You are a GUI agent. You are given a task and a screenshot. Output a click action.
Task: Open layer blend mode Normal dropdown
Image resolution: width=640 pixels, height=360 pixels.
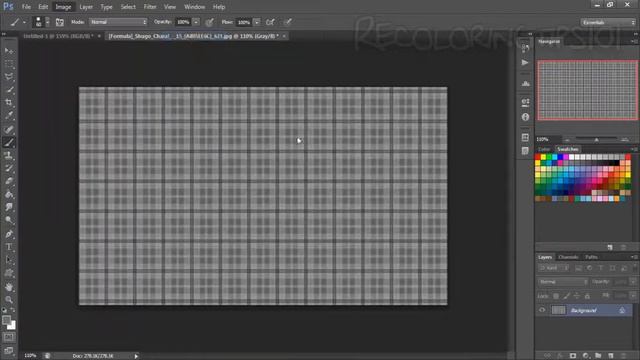click(x=563, y=282)
